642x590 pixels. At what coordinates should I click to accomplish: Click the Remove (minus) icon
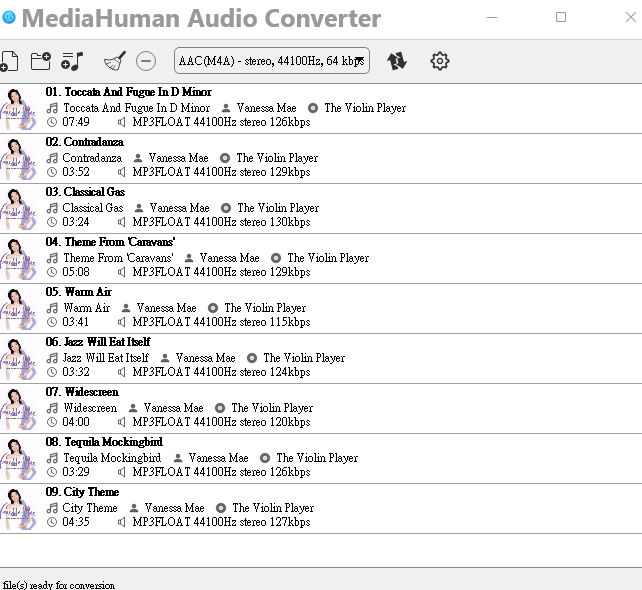pos(146,61)
